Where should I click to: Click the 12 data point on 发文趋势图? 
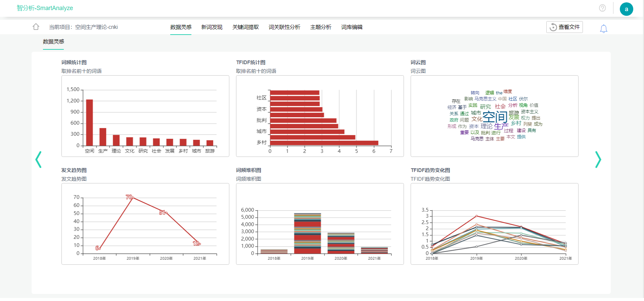200,244
